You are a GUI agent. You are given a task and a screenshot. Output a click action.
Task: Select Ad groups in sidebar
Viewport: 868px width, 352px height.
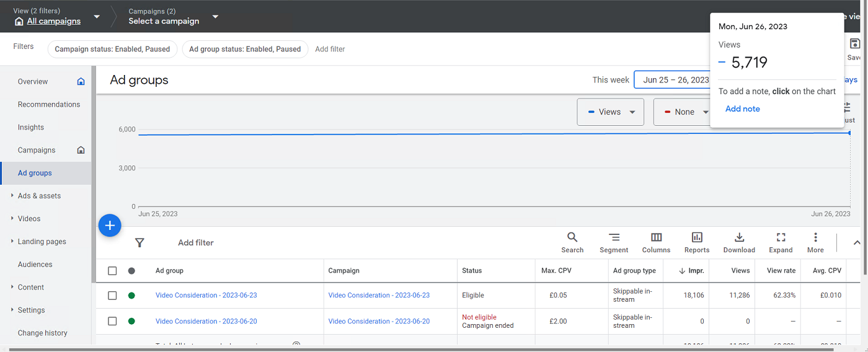tap(46, 173)
